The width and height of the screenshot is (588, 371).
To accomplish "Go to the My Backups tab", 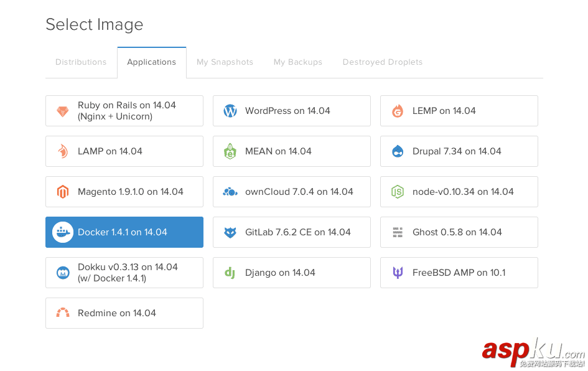I will coord(298,62).
